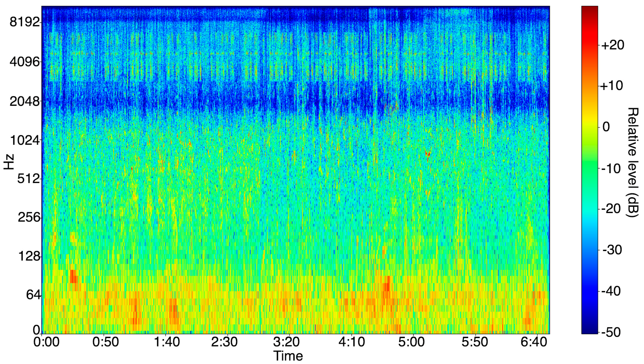Click the colorbar at the 0 dB yellow level
This screenshot has height=364, width=644.
[x=590, y=127]
